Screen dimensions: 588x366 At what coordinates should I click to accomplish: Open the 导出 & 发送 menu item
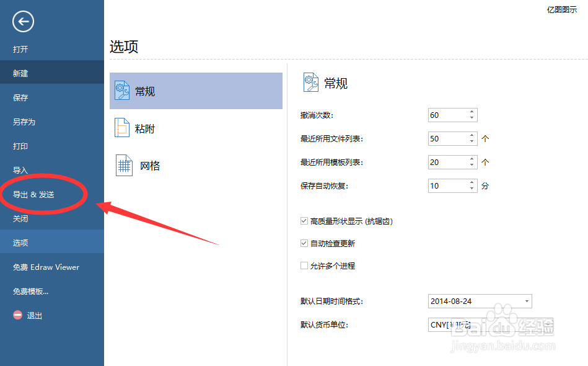coord(32,194)
